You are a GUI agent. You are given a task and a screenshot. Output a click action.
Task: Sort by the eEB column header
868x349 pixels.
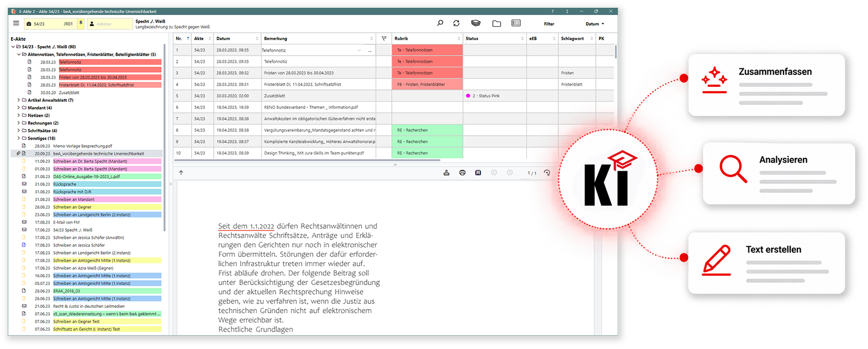coord(542,38)
